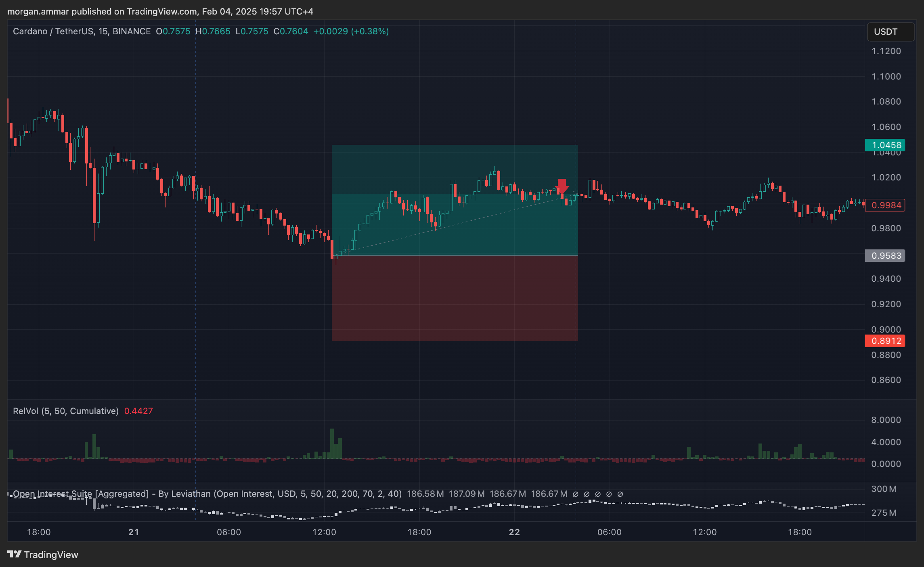Click the 1.0800 price axis label
The width and height of the screenshot is (924, 567).
point(886,102)
